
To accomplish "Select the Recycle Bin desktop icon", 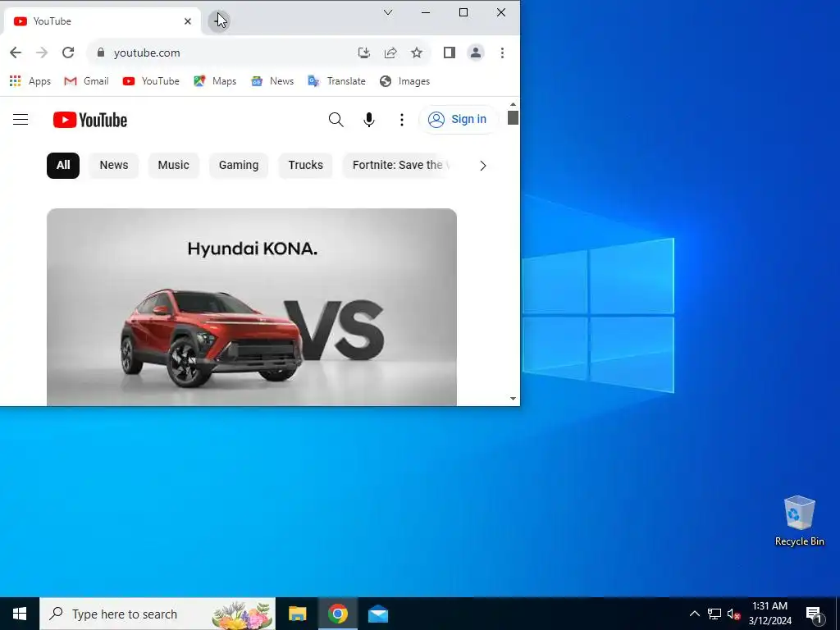I will point(799,521).
